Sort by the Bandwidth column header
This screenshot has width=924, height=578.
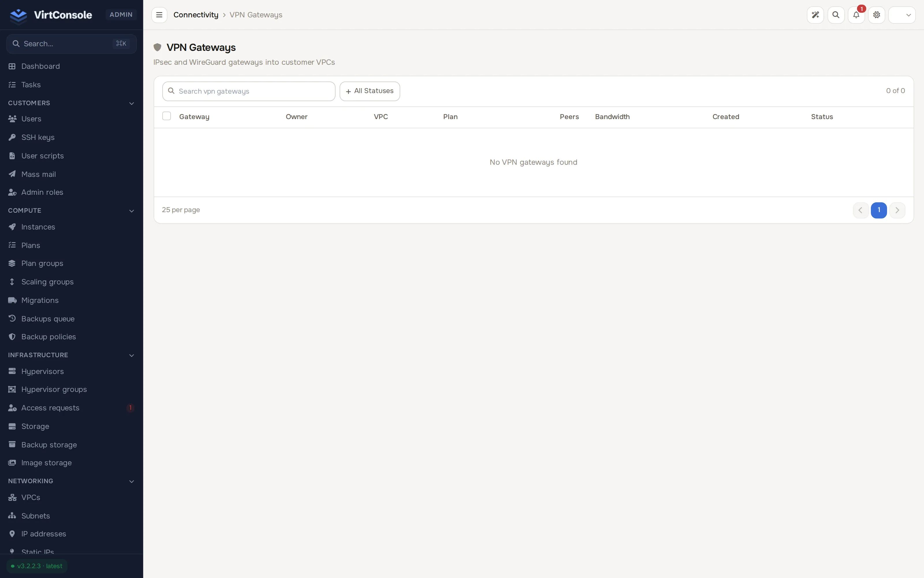pyautogui.click(x=612, y=116)
